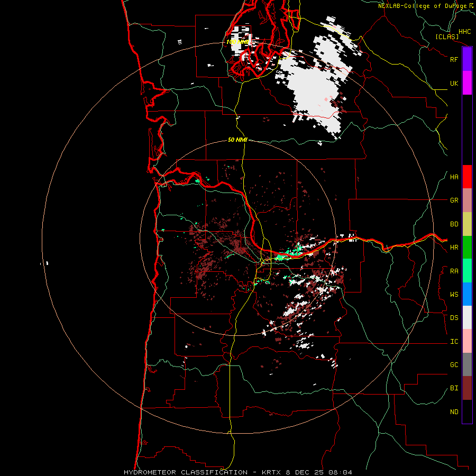Click the BD yellow legend color block
This screenshot has height=476, width=476.
467,224
